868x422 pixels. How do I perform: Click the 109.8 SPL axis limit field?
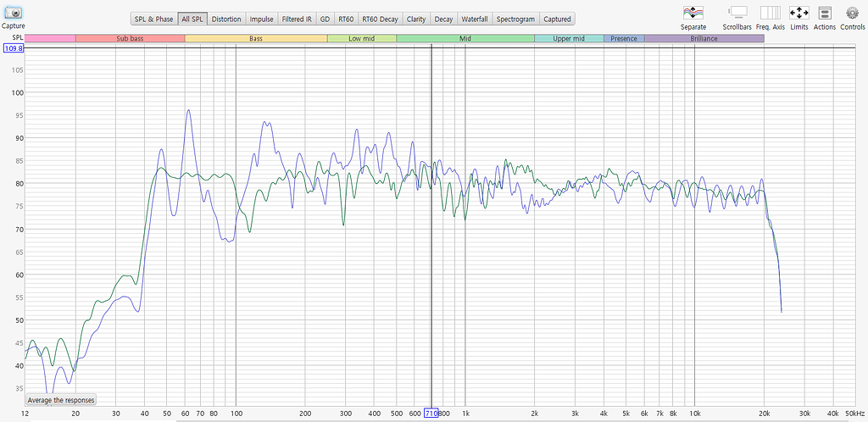tap(13, 48)
